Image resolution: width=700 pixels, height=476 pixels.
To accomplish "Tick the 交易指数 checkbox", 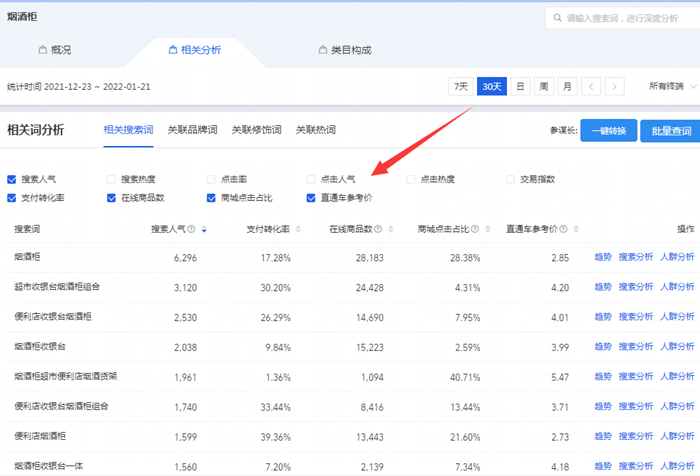I will (512, 180).
